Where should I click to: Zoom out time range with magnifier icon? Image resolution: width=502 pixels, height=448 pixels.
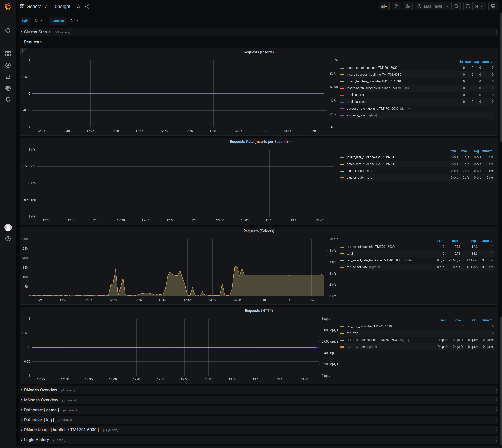click(x=456, y=6)
